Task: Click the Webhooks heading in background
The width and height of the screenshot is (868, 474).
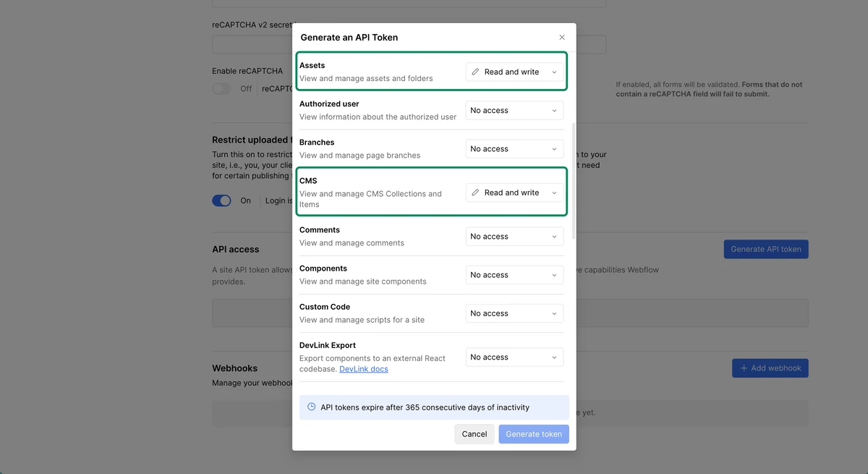Action: pyautogui.click(x=234, y=368)
